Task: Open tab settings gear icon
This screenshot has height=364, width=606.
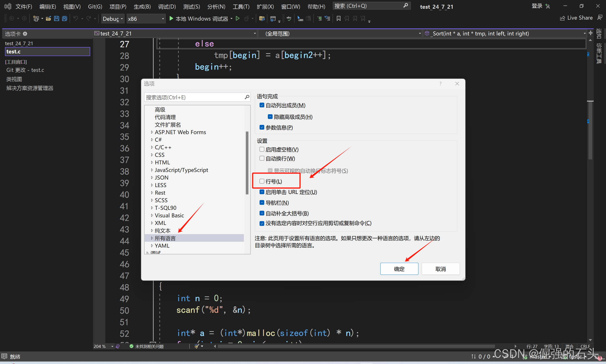Action: (x=25, y=34)
